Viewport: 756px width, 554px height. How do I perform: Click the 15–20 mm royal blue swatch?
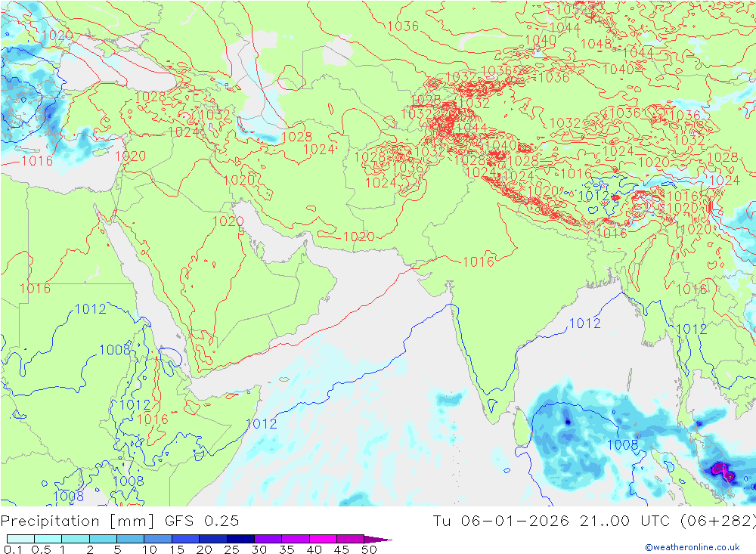[x=185, y=539]
